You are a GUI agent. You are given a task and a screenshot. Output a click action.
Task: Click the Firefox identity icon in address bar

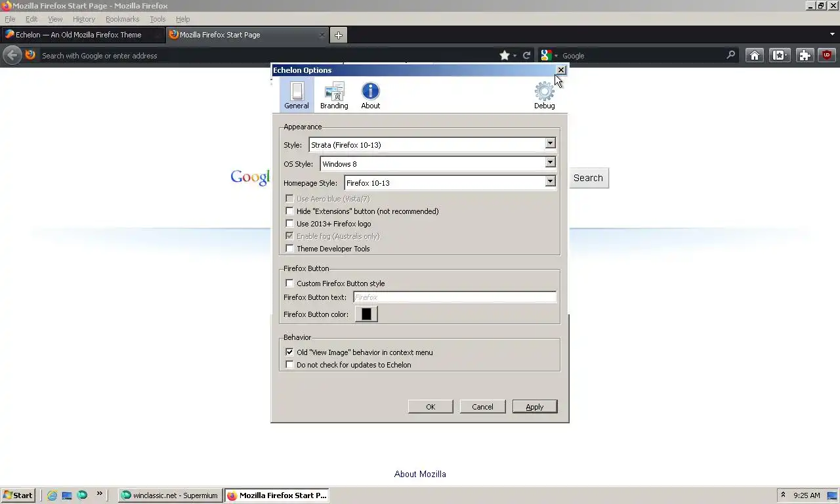[30, 55]
